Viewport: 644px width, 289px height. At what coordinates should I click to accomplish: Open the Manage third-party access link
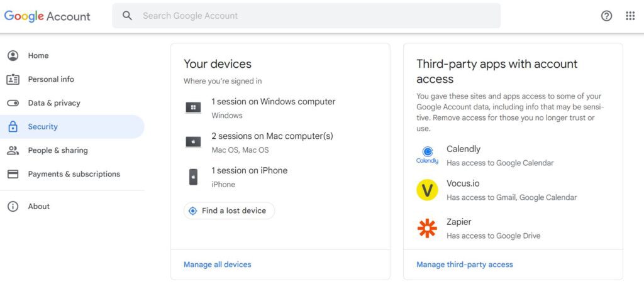point(464,264)
